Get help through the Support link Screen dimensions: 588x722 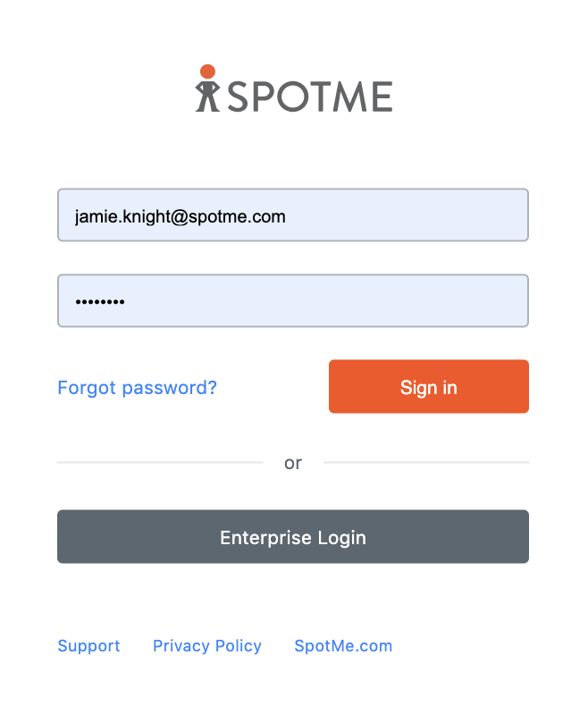coord(88,645)
